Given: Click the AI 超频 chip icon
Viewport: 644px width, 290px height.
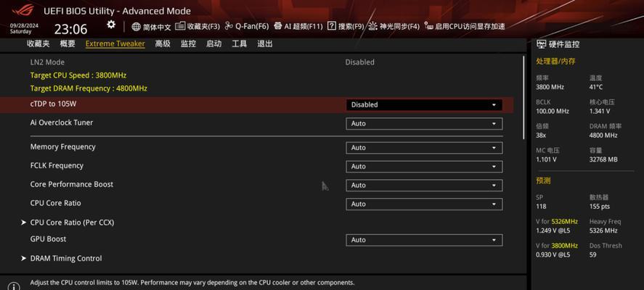Looking at the screenshot, I should click(x=277, y=26).
